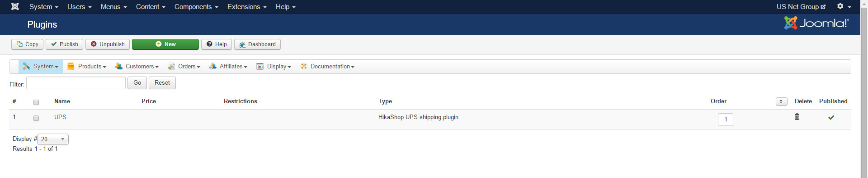Open the Help toolbar button

(217, 44)
